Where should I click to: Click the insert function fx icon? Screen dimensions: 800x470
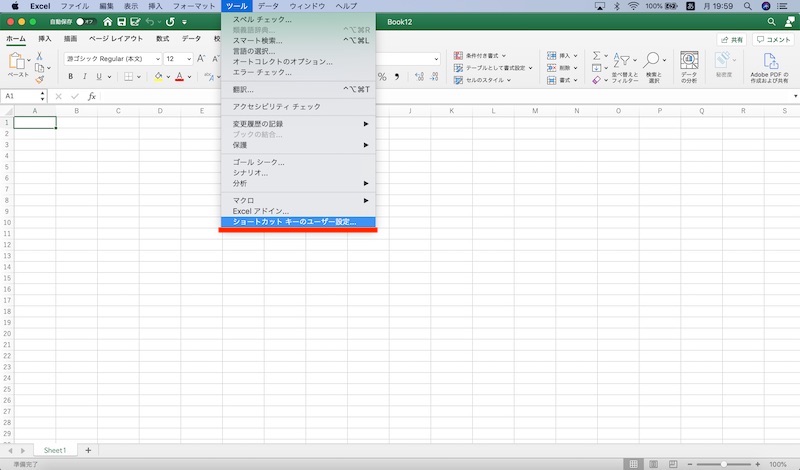pyautogui.click(x=92, y=96)
